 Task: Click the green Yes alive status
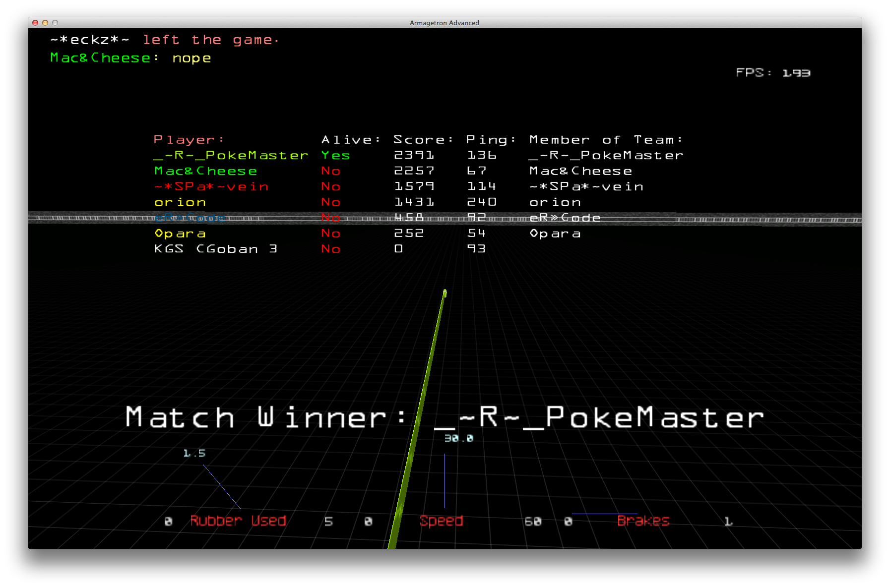335,155
